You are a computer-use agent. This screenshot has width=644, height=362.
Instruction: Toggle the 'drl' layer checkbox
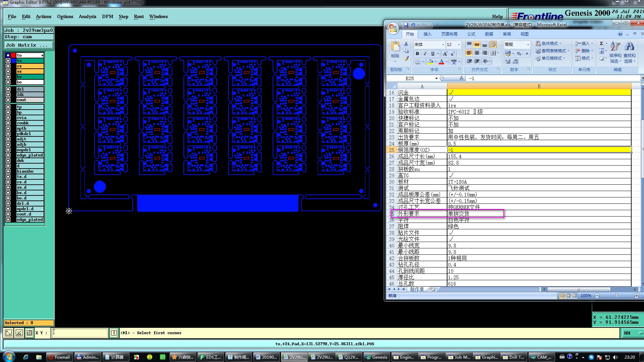(x=8, y=89)
